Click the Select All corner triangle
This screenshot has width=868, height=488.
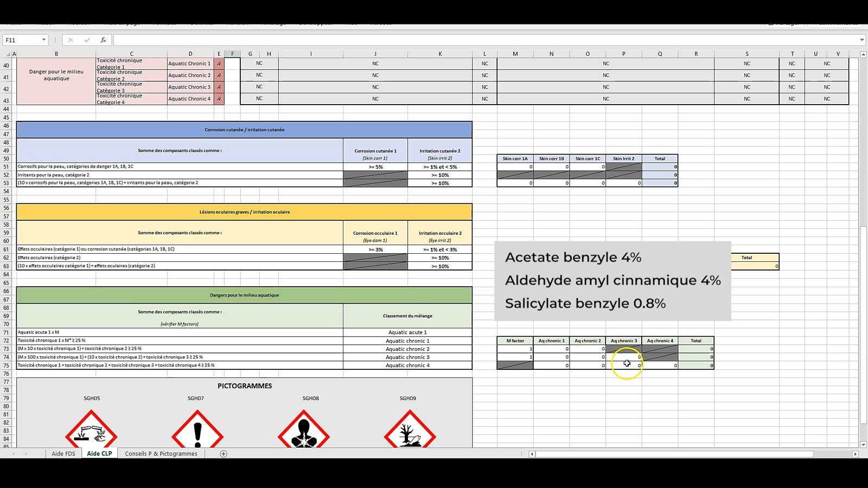point(8,54)
